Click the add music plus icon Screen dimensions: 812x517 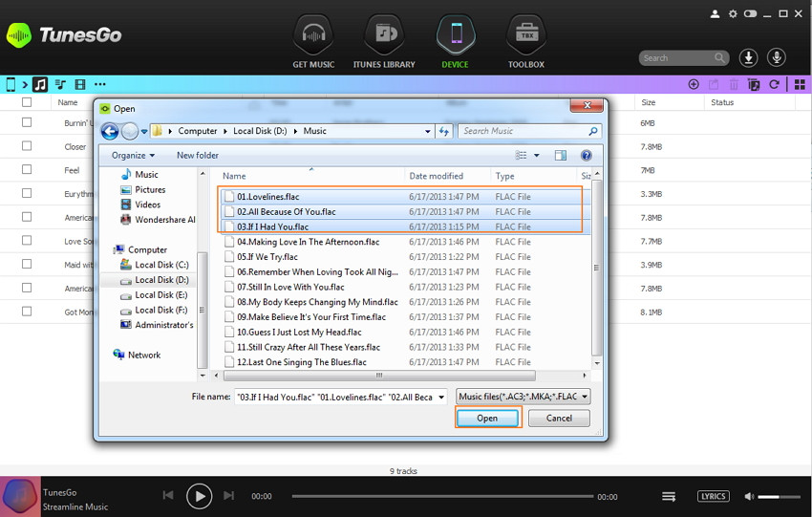694,84
